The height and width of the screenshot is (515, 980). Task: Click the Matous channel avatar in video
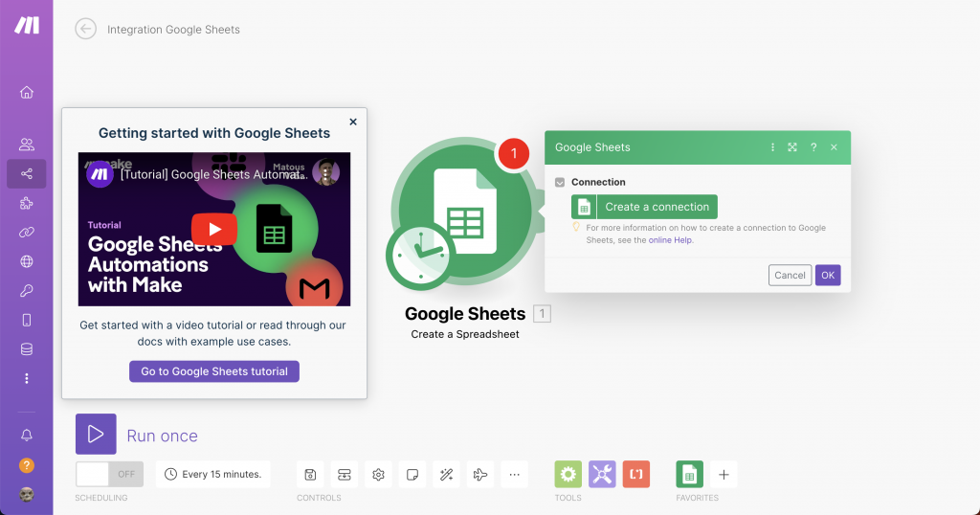pos(325,172)
